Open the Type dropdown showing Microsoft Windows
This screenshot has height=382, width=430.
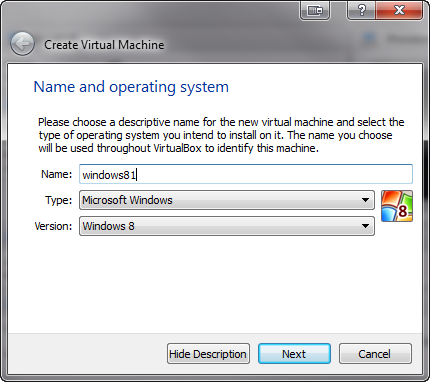(227, 200)
